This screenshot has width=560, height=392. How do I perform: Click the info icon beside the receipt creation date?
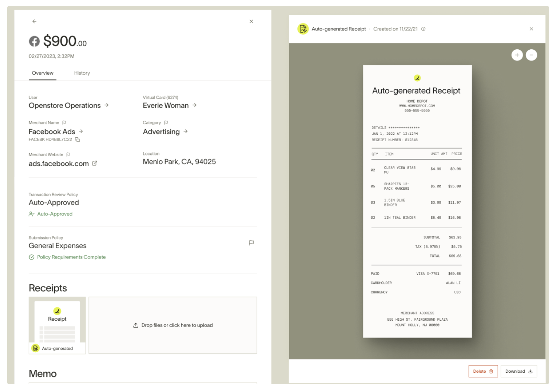pyautogui.click(x=424, y=29)
